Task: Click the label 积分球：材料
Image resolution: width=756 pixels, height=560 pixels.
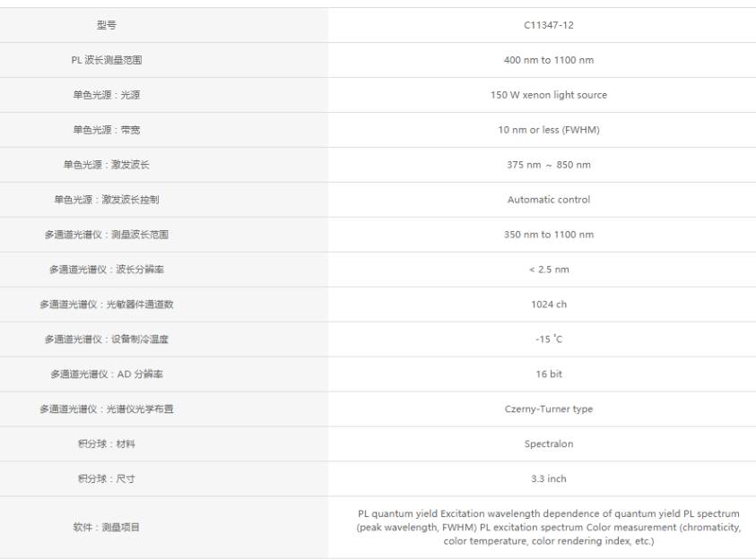Action: 107,444
